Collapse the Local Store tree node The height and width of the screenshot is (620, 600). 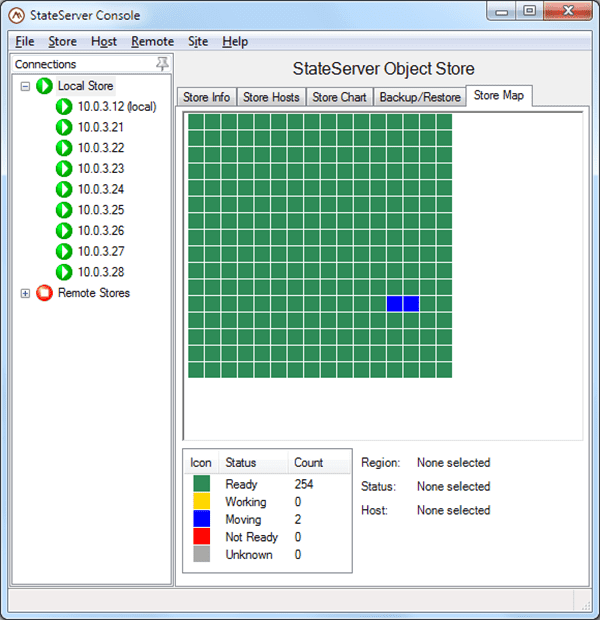pyautogui.click(x=25, y=86)
